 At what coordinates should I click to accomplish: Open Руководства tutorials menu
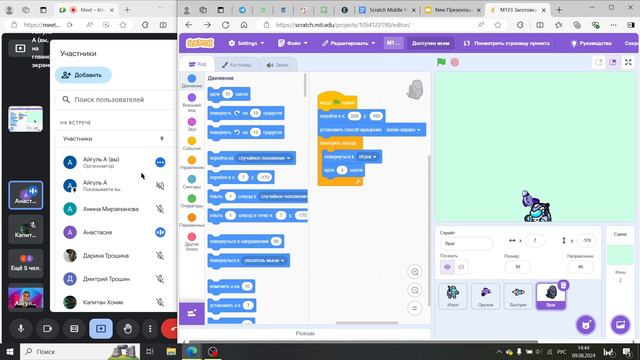591,43
